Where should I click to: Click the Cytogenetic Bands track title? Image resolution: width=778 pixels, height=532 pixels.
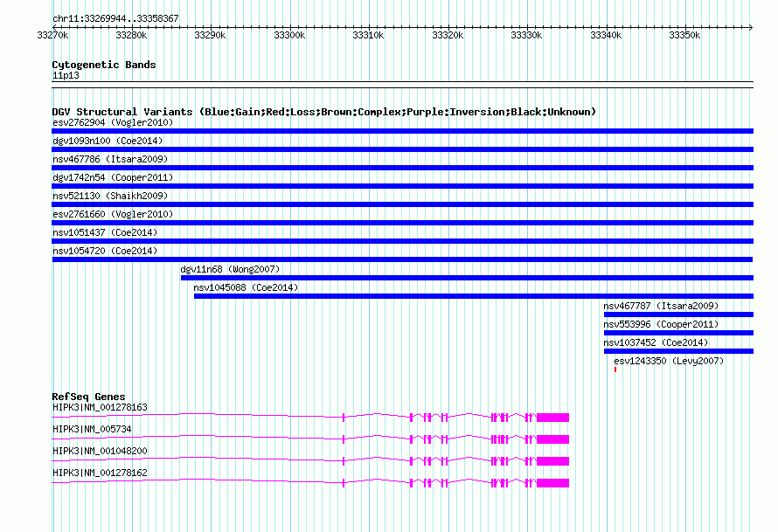coord(104,65)
